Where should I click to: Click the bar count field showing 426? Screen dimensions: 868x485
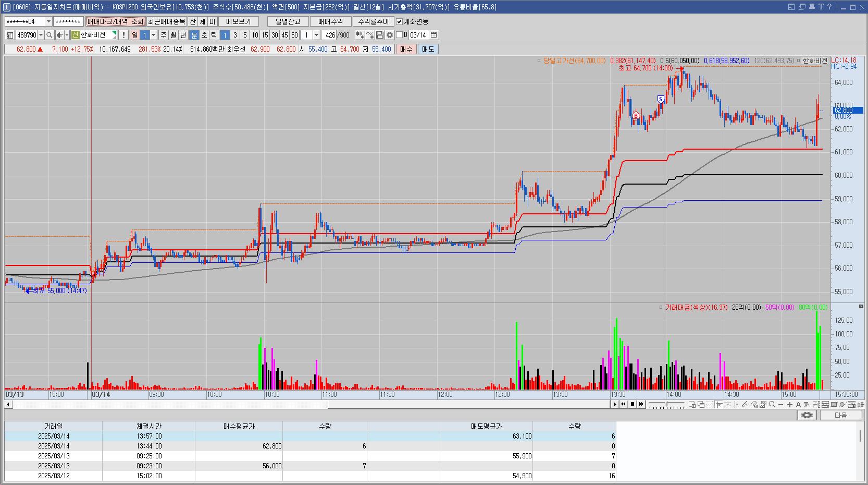point(329,35)
